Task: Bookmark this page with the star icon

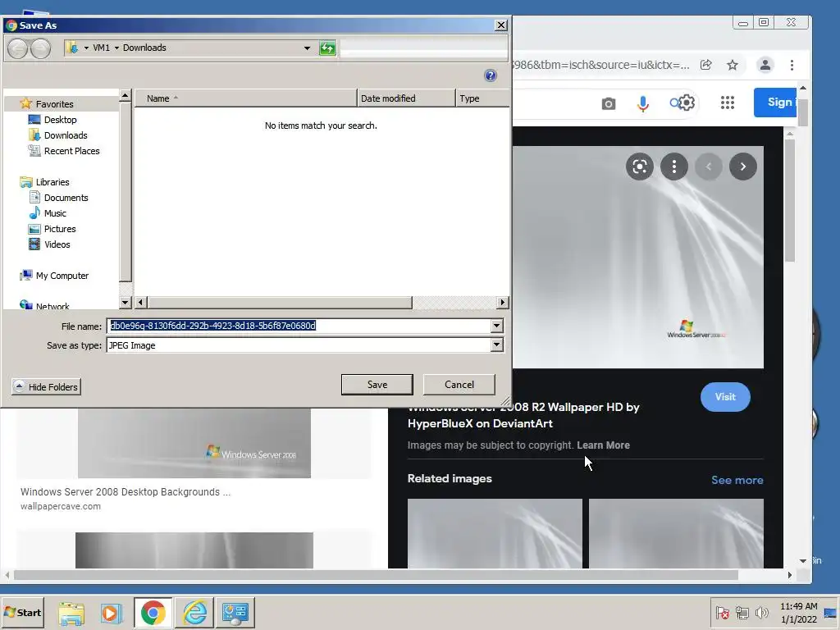Action: (x=733, y=65)
